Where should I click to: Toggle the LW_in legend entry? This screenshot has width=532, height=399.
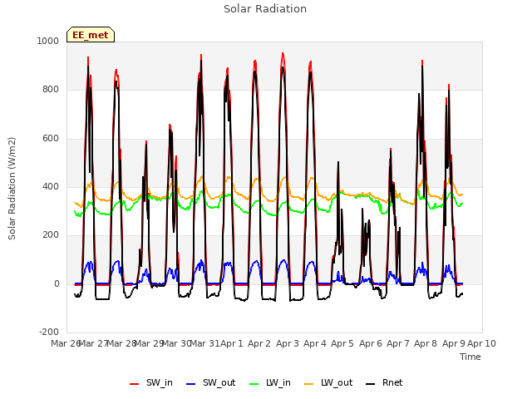pyautogui.click(x=270, y=383)
